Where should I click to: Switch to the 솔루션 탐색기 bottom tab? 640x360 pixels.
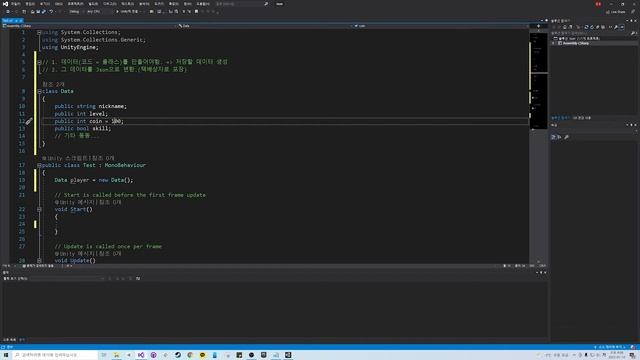coord(560,118)
